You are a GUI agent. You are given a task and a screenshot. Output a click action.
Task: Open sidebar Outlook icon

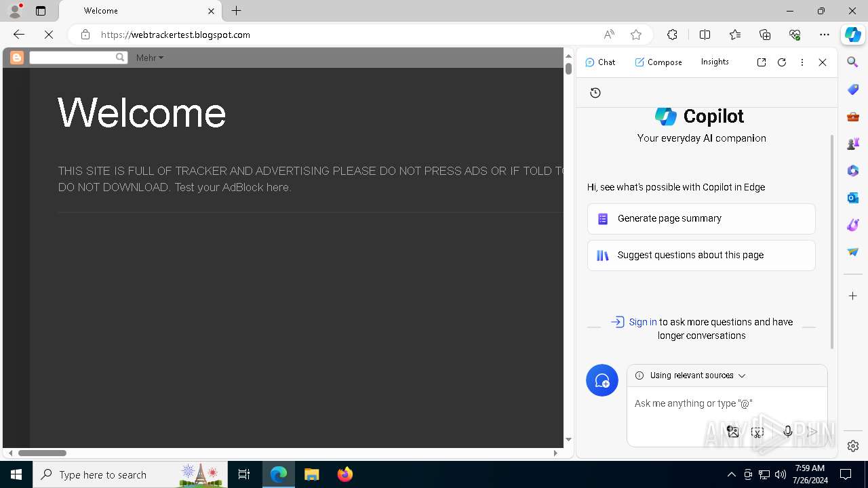pos(853,198)
